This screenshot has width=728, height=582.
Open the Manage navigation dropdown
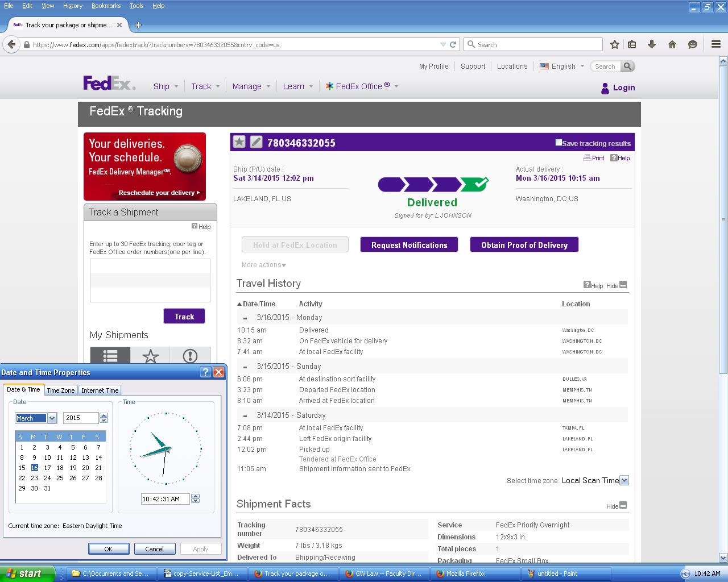click(251, 86)
